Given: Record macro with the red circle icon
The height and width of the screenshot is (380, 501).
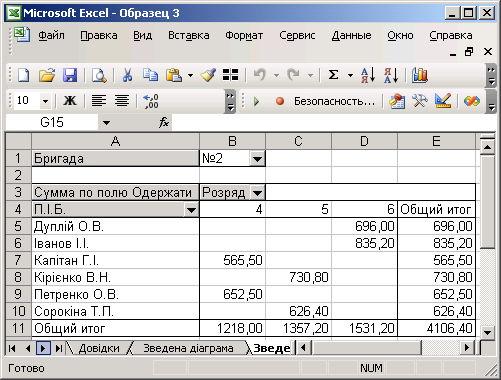Looking at the screenshot, I should pos(280,101).
